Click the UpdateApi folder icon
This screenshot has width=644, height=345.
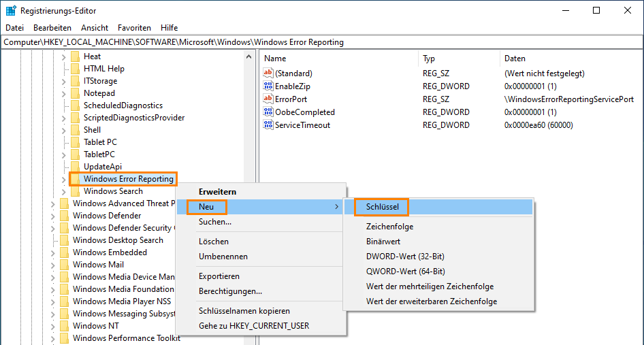[75, 167]
